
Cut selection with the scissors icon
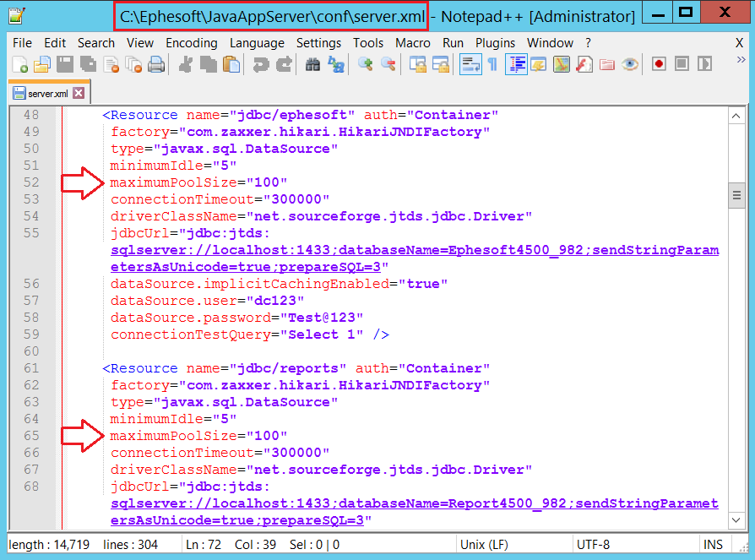coord(186,64)
